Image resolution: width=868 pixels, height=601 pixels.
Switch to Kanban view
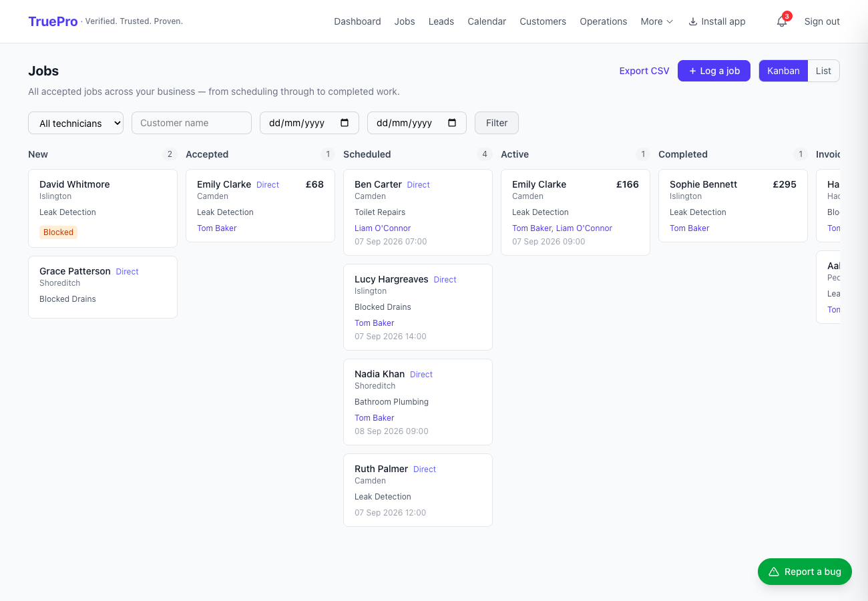pos(783,71)
